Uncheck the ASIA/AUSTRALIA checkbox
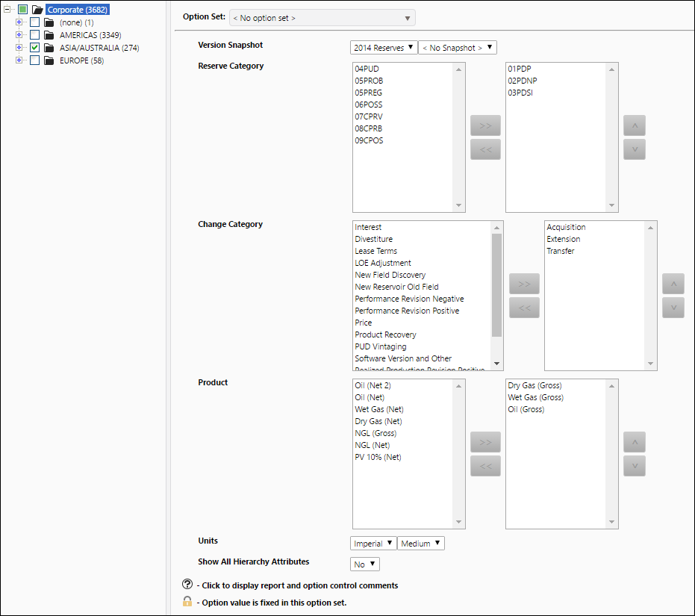Viewport: 695px width, 616px height. point(34,48)
